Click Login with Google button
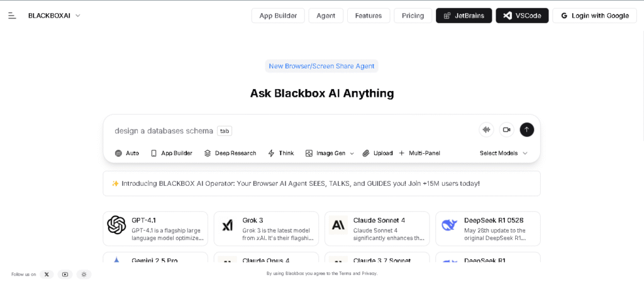644x282 pixels. (594, 16)
